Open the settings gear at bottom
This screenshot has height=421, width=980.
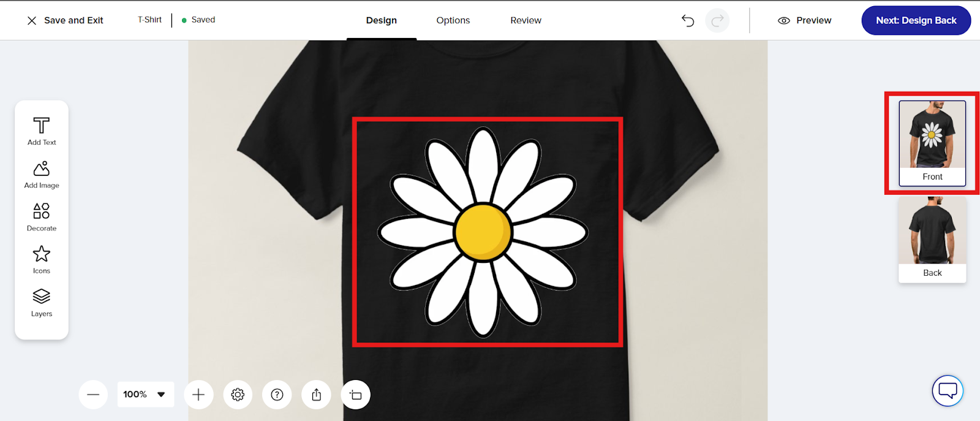pos(238,395)
